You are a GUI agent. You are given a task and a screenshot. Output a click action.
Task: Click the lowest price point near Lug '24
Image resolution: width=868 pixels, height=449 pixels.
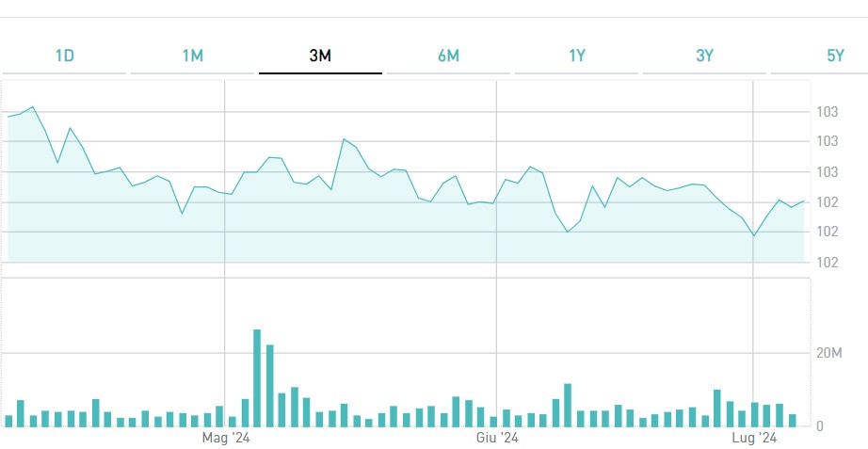pyautogui.click(x=754, y=235)
